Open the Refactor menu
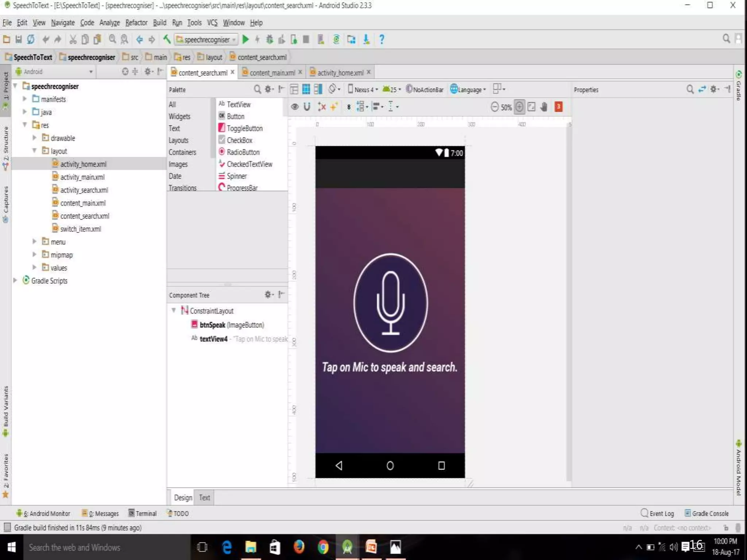The height and width of the screenshot is (560, 747). tap(136, 23)
